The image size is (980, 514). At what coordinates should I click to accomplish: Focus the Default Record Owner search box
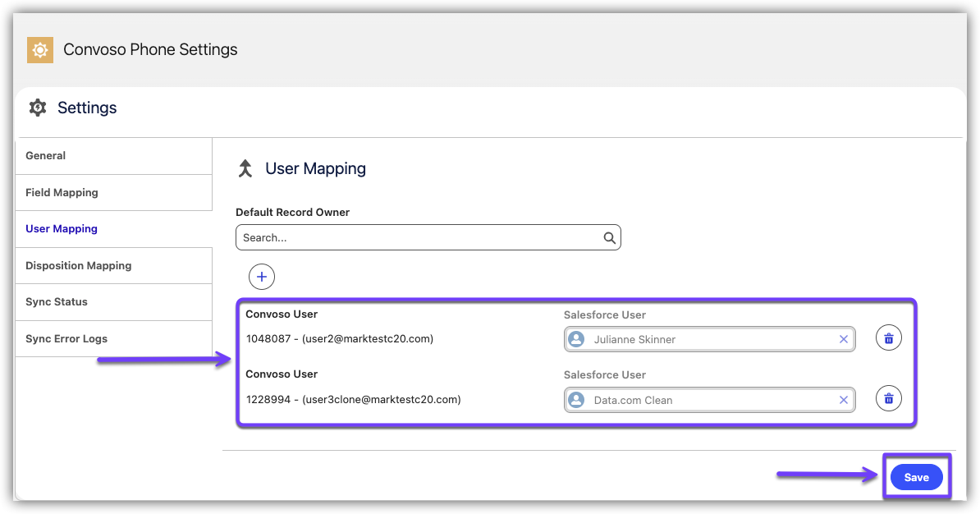(419, 238)
